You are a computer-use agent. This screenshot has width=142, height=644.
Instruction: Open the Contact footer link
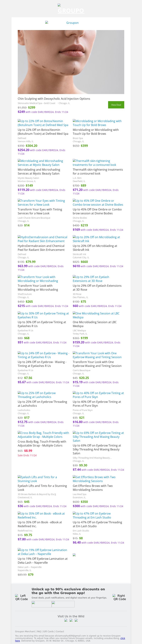click(60, 632)
